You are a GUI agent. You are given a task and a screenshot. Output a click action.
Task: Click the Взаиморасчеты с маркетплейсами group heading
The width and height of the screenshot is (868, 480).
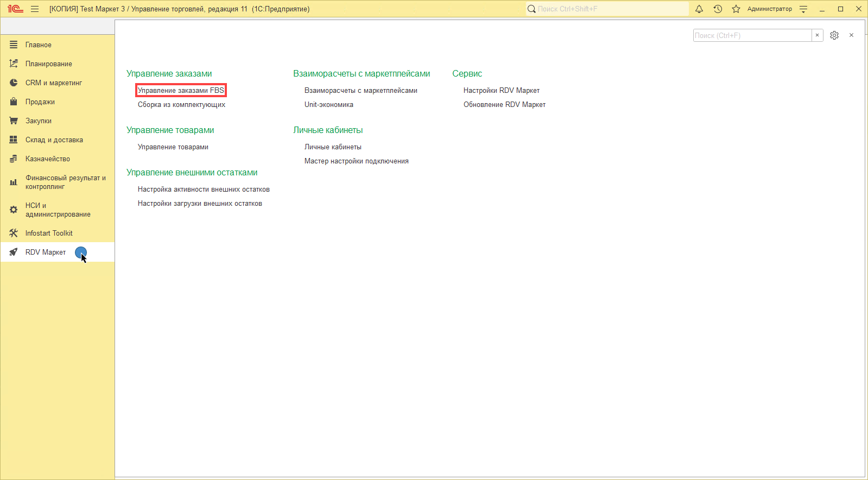pyautogui.click(x=362, y=73)
